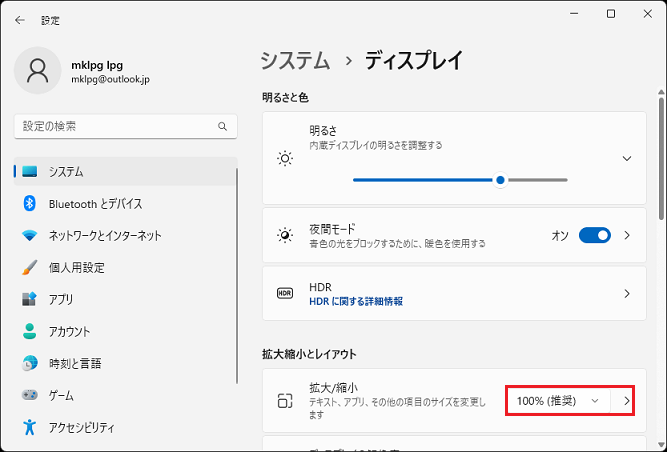Viewport: 667px width, 452px height.
Task: Open 夜間モード details with right chevron
Action: [x=627, y=235]
